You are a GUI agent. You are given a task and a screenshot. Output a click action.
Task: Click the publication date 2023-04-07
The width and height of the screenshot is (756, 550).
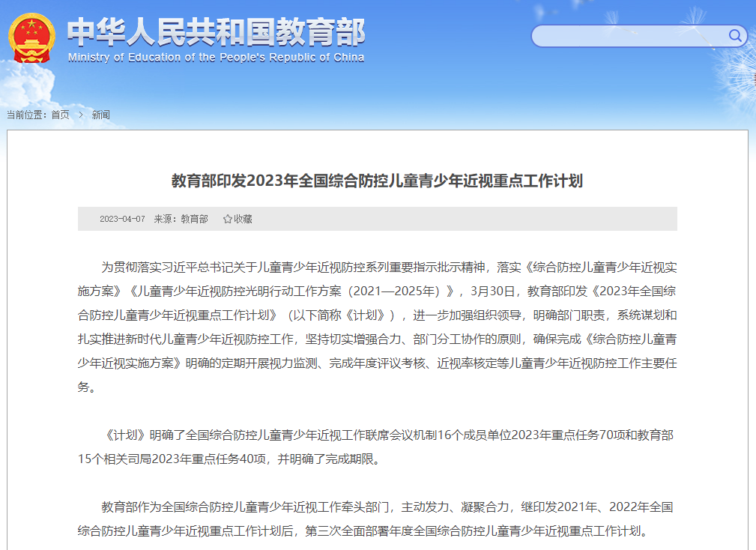(x=122, y=220)
